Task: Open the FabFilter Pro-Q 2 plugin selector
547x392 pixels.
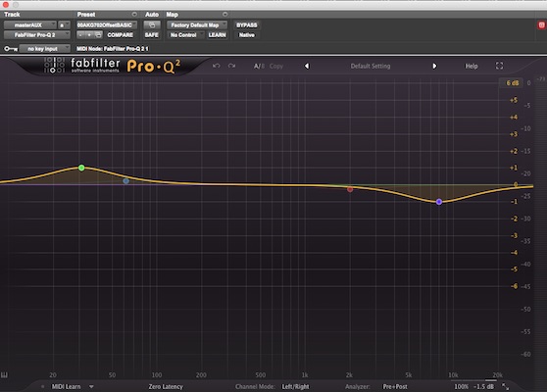Action: [36, 35]
